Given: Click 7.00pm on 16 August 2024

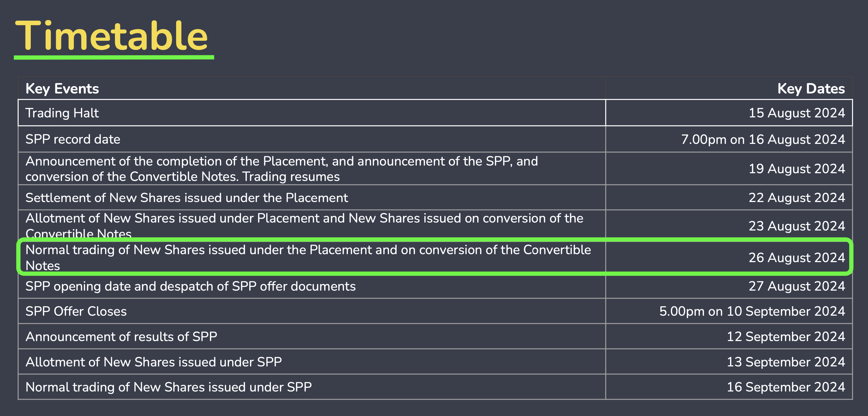Looking at the screenshot, I should click(763, 139).
